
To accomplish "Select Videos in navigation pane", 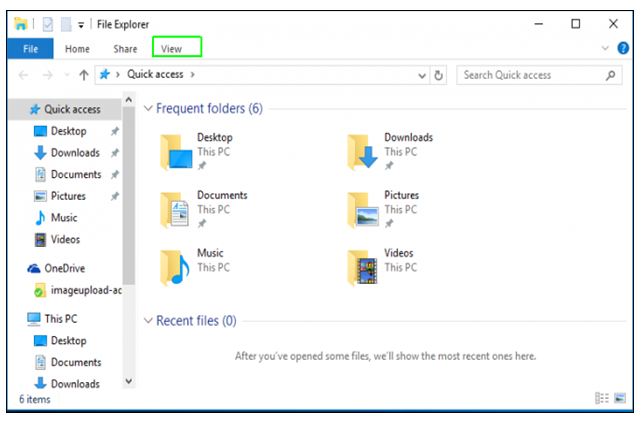I will click(65, 240).
